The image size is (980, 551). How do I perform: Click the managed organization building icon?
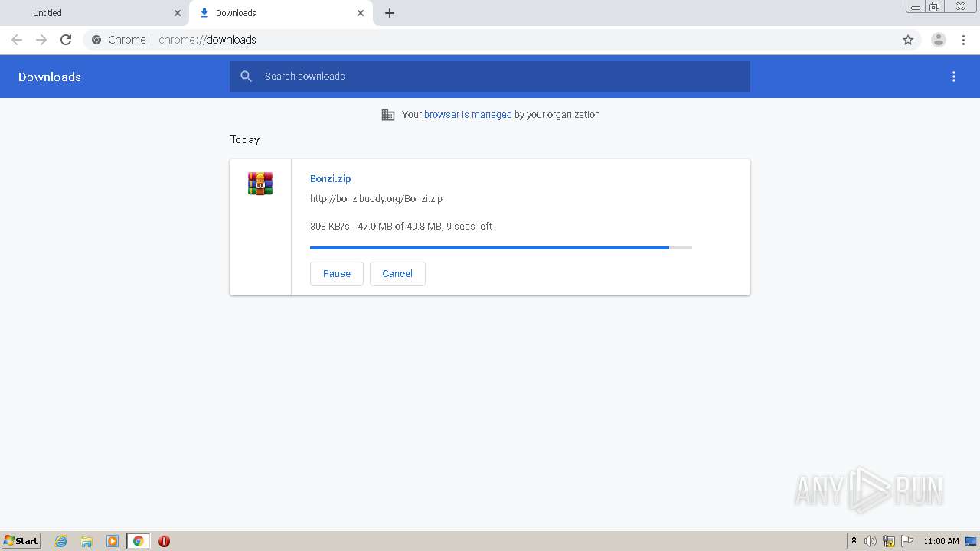pyautogui.click(x=388, y=115)
